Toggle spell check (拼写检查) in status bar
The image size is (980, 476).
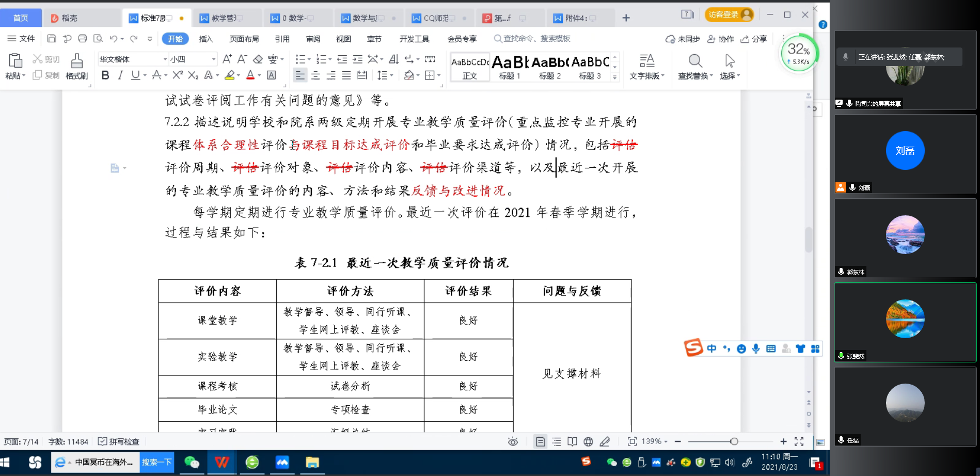click(x=119, y=441)
